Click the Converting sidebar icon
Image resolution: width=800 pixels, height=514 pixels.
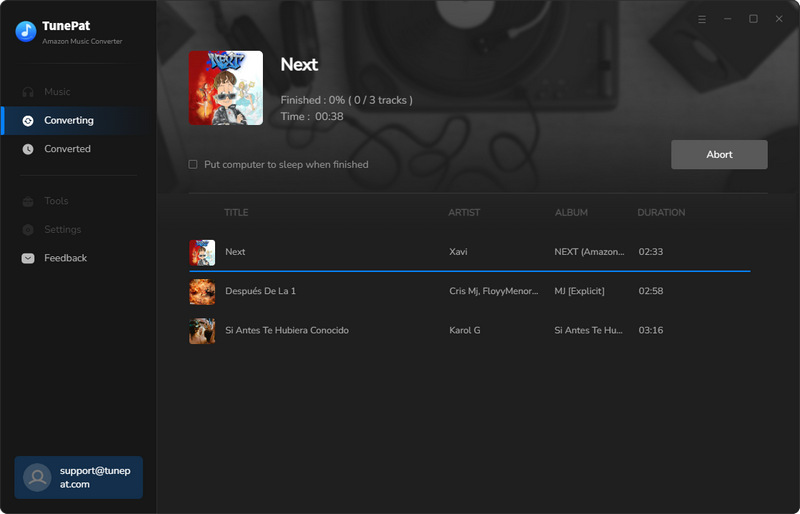28,120
